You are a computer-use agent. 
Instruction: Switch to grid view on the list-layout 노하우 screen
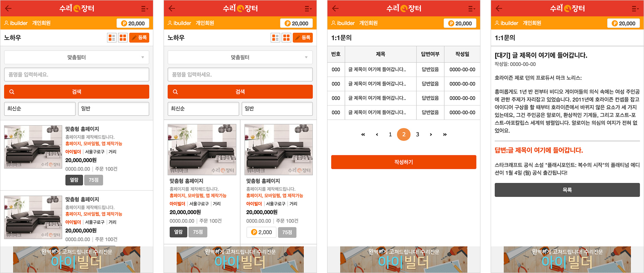(x=123, y=38)
